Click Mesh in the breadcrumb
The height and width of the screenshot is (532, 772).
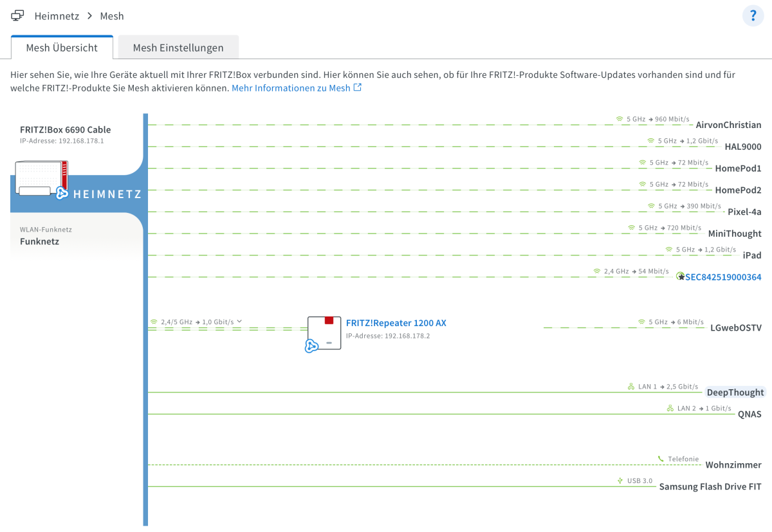pos(112,15)
